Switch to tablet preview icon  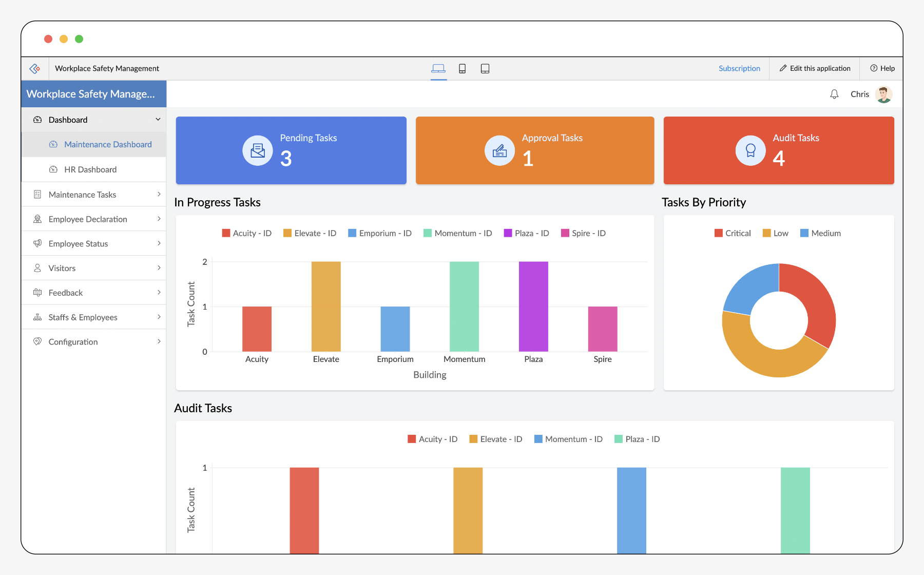click(485, 69)
